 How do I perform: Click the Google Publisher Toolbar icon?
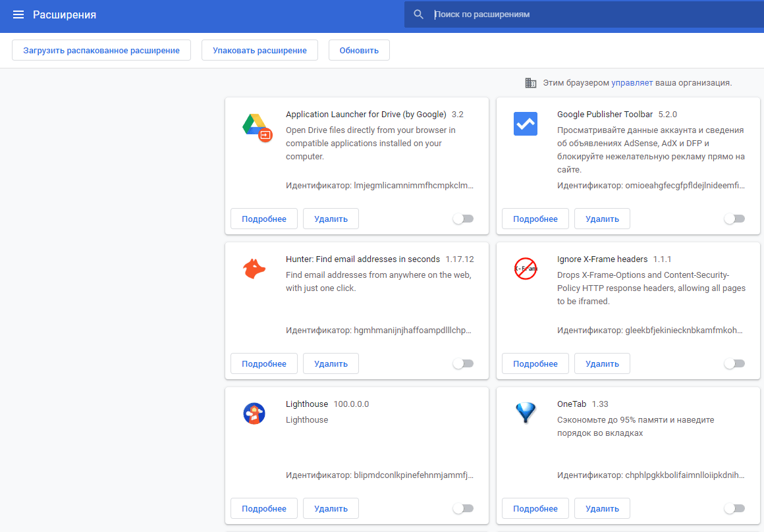pos(526,124)
